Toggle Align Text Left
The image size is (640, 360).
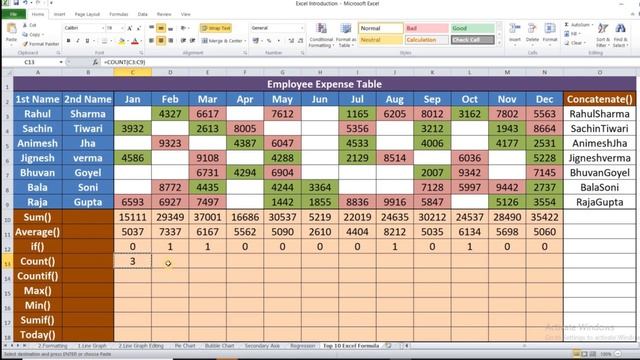click(151, 40)
